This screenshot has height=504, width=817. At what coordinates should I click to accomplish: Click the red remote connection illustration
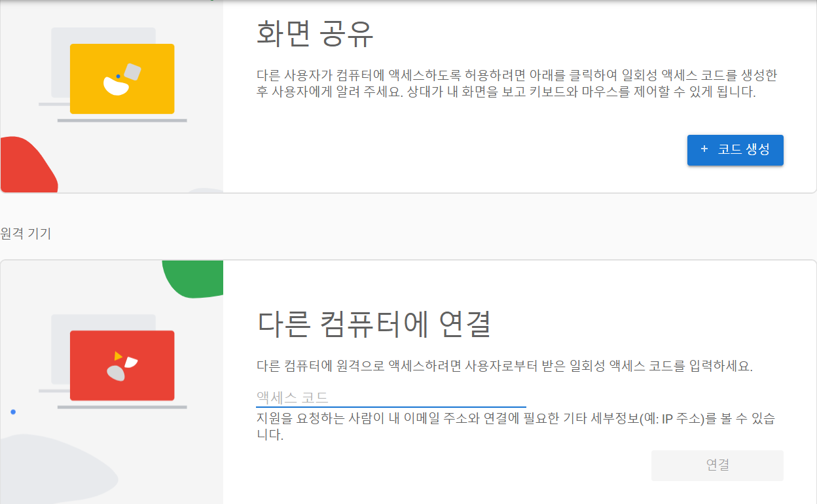[x=121, y=365]
